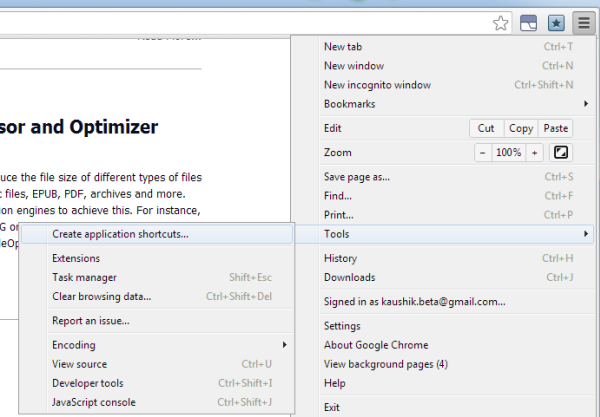The width and height of the screenshot is (600, 417).
Task: Open JavaScript console from submenu
Action: point(157,402)
